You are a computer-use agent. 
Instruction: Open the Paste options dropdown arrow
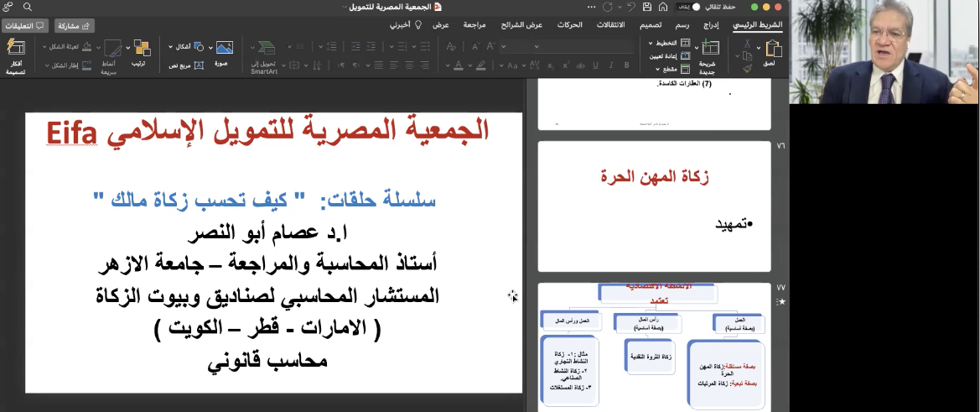(x=759, y=48)
